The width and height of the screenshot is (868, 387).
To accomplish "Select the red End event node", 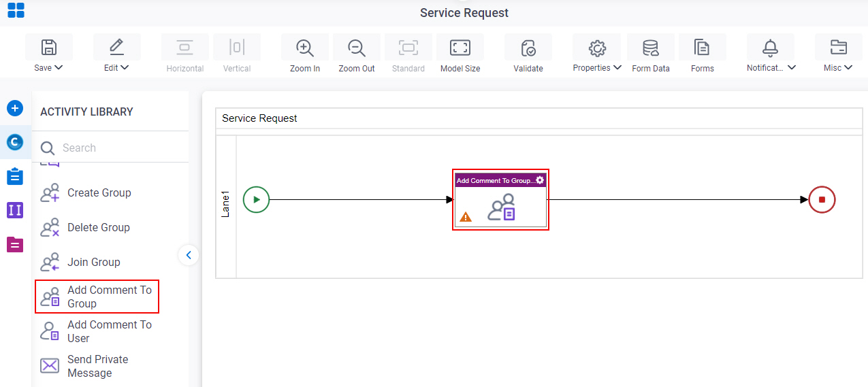I will pyautogui.click(x=822, y=200).
